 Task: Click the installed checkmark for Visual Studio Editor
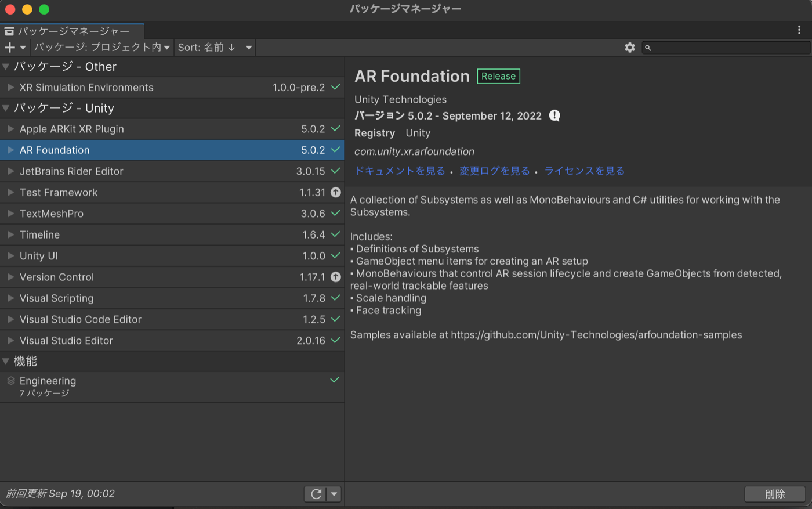pyautogui.click(x=335, y=341)
